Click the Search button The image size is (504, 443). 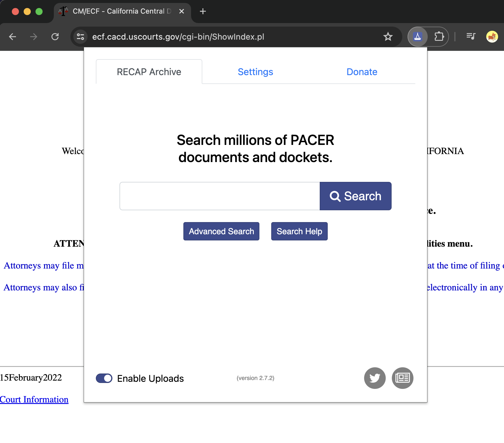tap(356, 196)
